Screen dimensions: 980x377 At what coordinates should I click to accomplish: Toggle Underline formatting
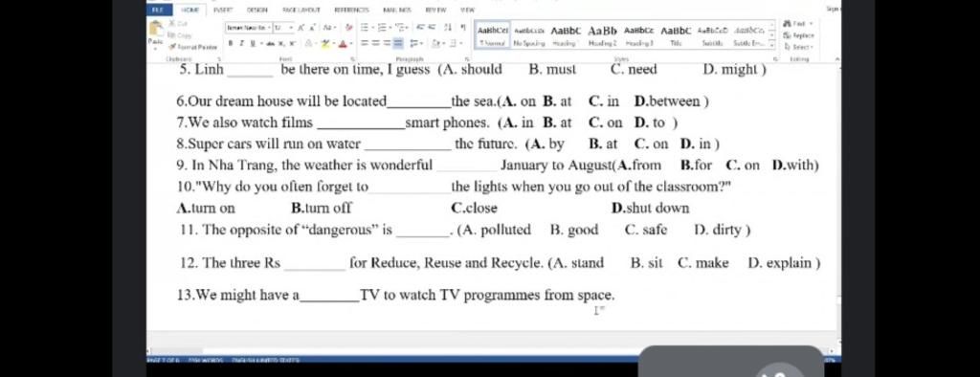253,43
